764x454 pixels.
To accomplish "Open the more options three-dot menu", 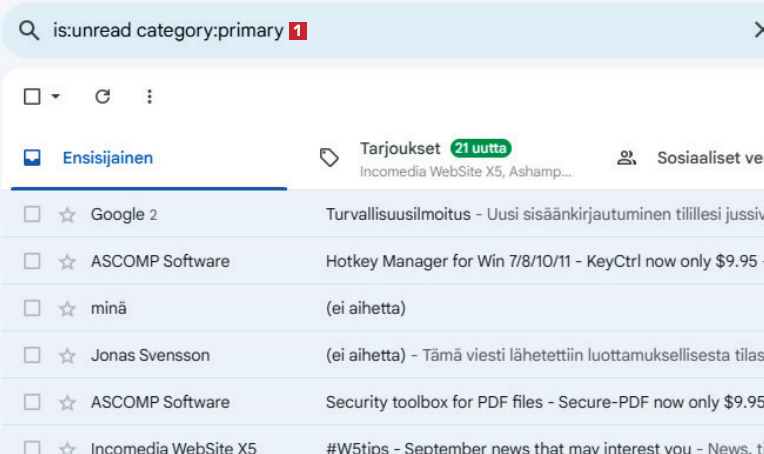I will tap(149, 97).
